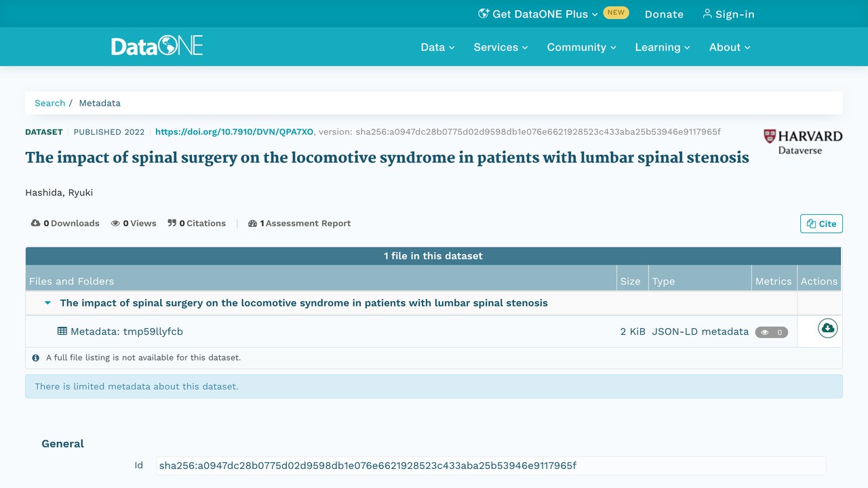Click the JSON-LD metadata type cell
The image size is (868, 488).
[701, 331]
